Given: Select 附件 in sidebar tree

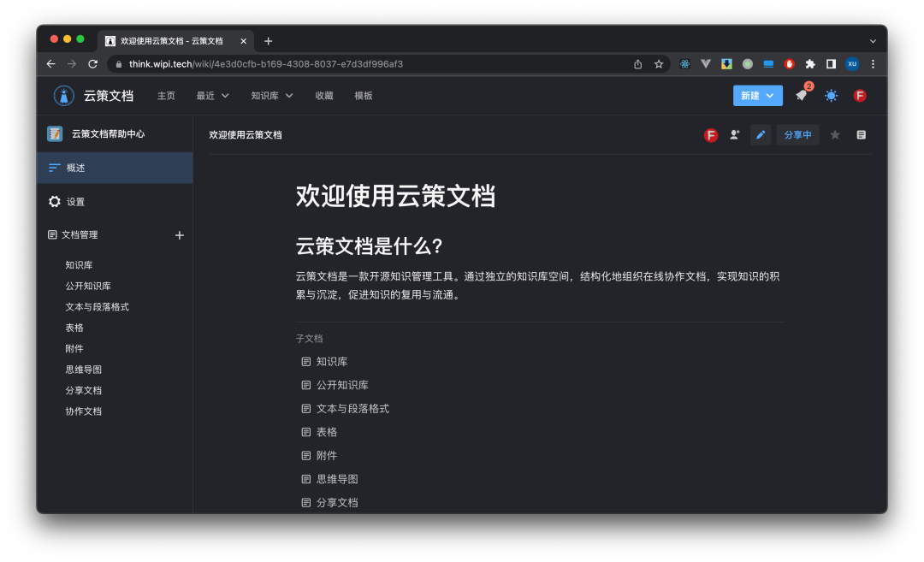Looking at the screenshot, I should tap(74, 349).
